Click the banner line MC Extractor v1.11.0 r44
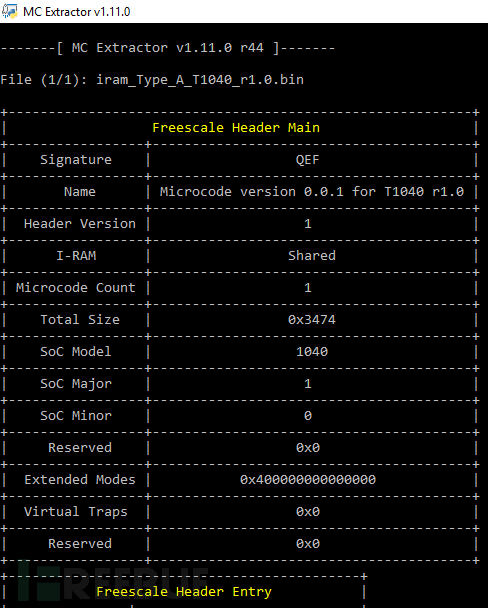488x608 pixels. (x=168, y=48)
